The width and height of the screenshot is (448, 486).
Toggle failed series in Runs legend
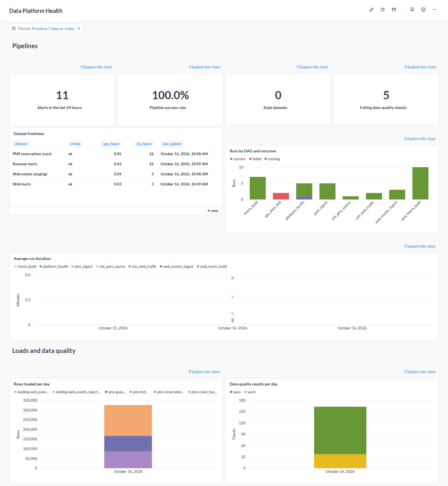[x=255, y=159]
